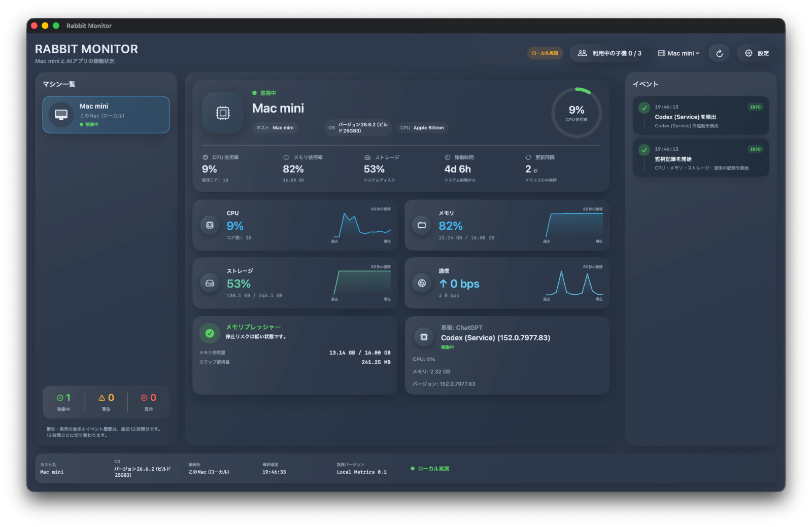This screenshot has height=527, width=812.
Task: Click the Codex (Service) app chip icon
Action: pos(424,337)
